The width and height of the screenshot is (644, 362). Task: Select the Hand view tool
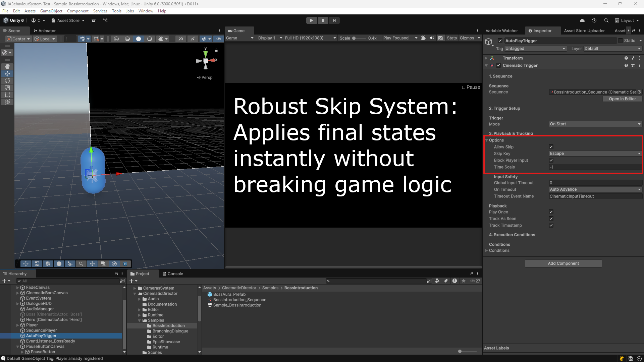[x=7, y=67]
